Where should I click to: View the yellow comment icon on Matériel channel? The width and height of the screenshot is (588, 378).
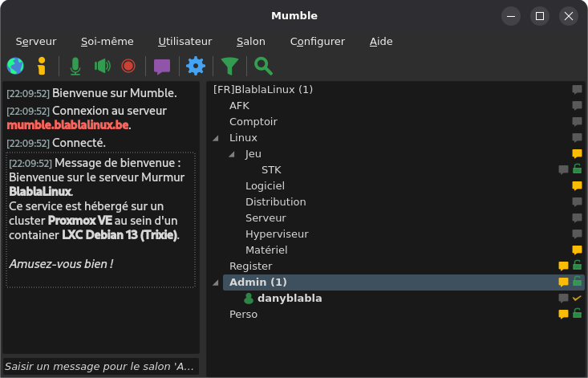pos(577,250)
